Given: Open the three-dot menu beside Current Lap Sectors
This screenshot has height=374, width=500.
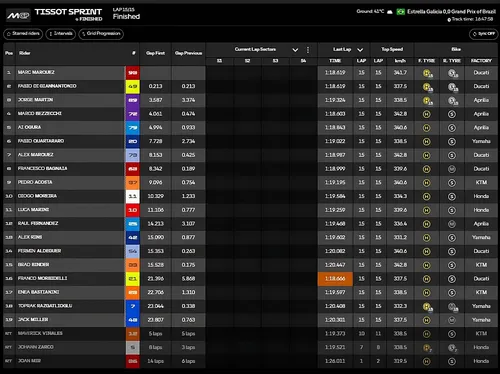Looking at the screenshot, I should pos(308,50).
